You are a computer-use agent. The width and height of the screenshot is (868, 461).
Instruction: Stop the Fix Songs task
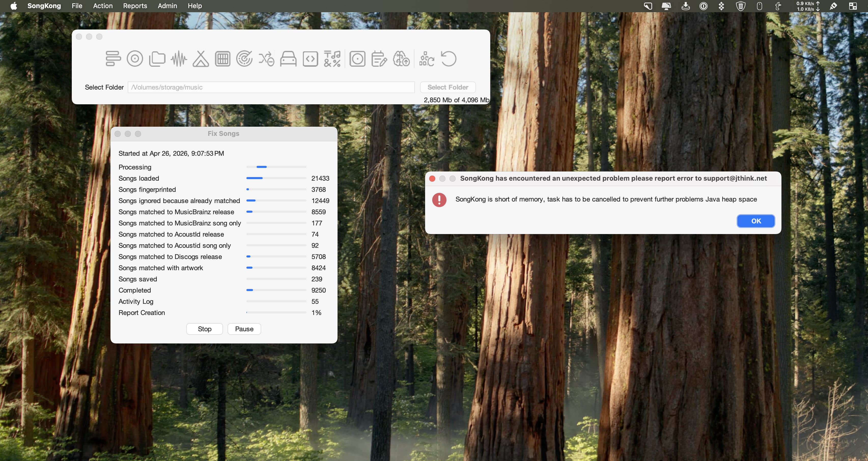coord(205,329)
